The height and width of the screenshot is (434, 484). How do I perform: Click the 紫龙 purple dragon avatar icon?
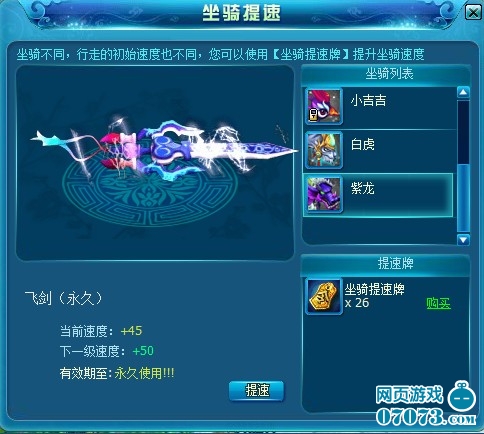click(x=324, y=195)
